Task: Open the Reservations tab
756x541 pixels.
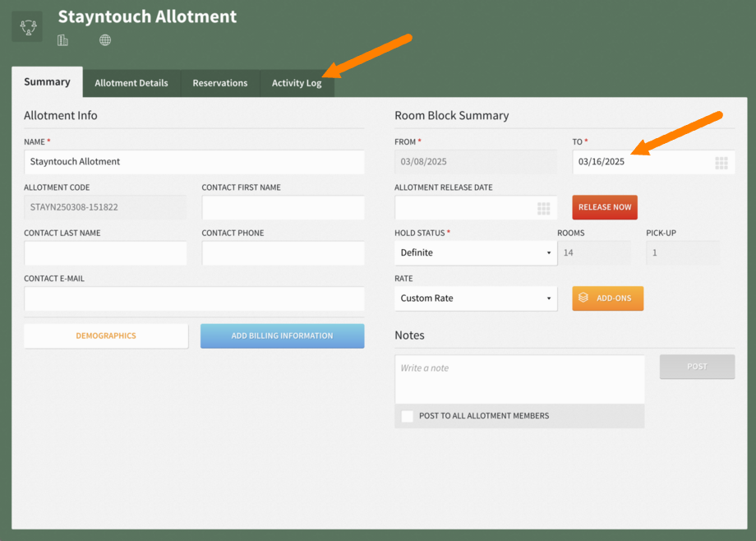Action: tap(220, 83)
